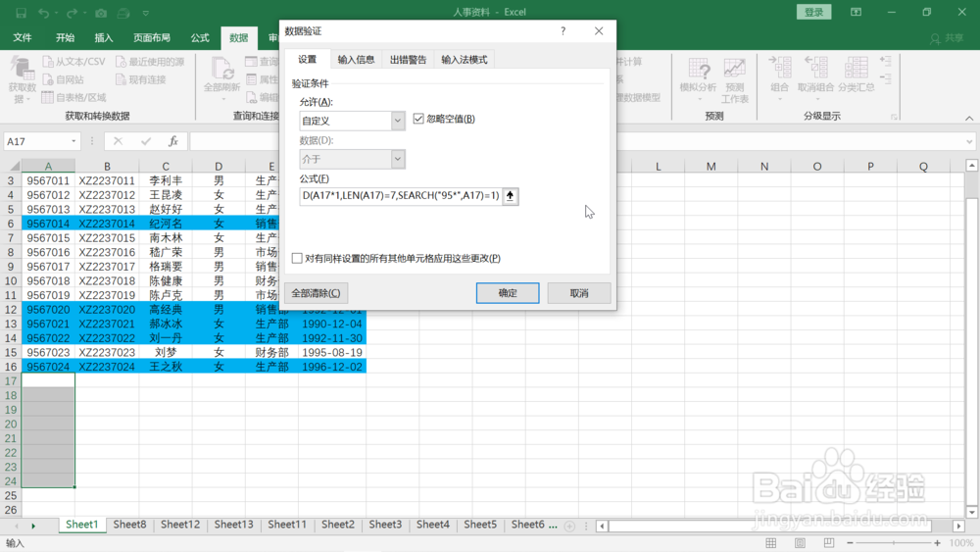Select cell containing 9567014

48,224
